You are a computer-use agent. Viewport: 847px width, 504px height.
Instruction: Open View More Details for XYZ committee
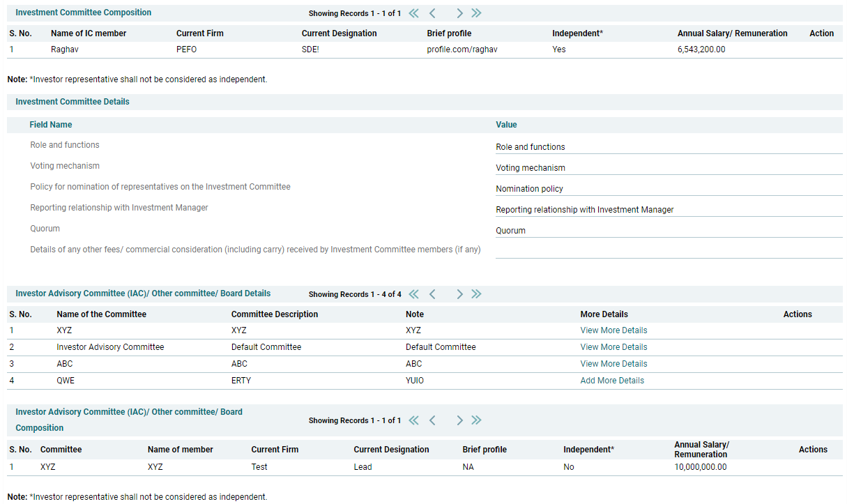click(x=613, y=330)
